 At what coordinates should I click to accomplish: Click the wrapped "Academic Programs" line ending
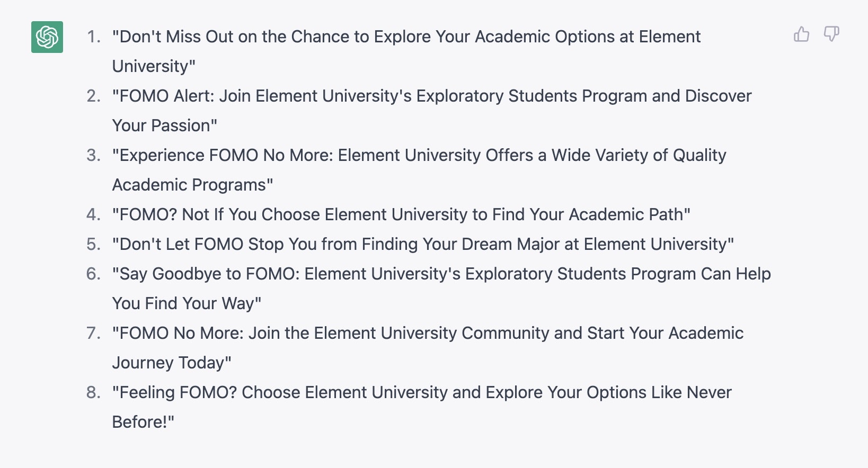pyautogui.click(x=192, y=185)
